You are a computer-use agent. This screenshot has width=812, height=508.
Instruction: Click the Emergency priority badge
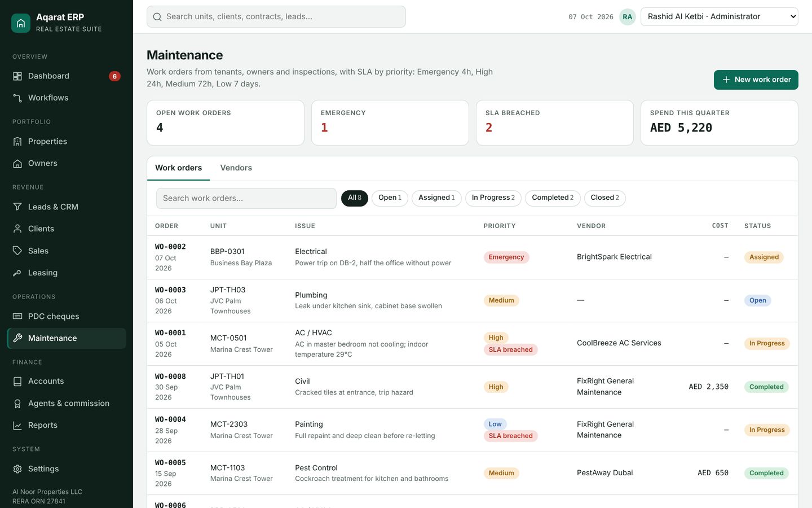click(x=506, y=257)
